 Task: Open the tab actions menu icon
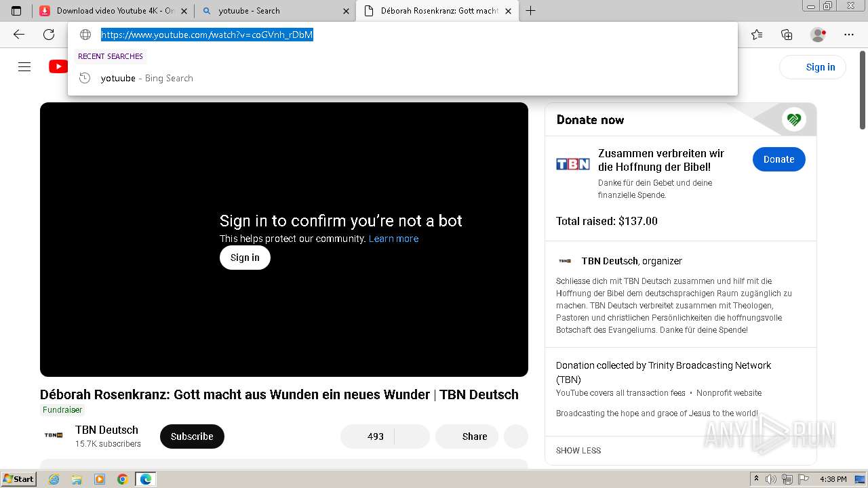tap(16, 11)
